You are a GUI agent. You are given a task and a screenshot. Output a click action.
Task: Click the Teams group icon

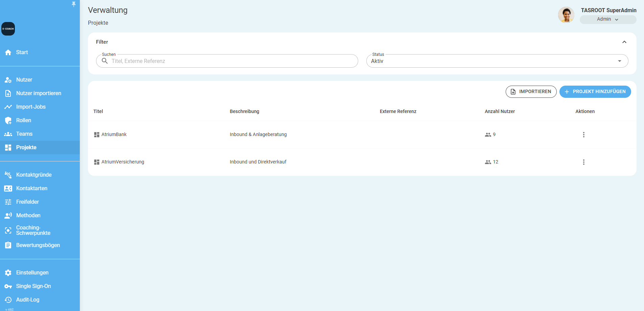pos(8,134)
